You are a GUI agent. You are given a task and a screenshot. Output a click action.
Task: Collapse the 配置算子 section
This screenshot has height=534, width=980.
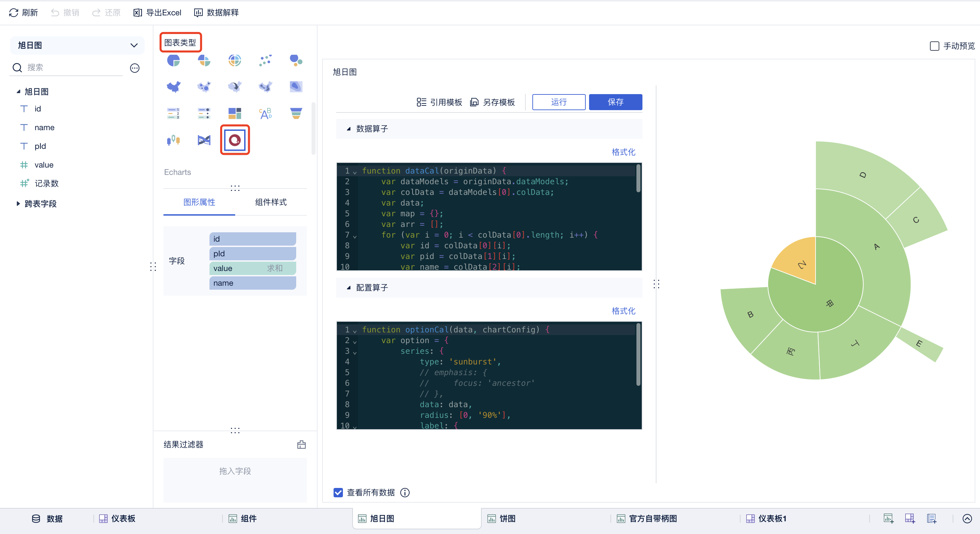(349, 288)
